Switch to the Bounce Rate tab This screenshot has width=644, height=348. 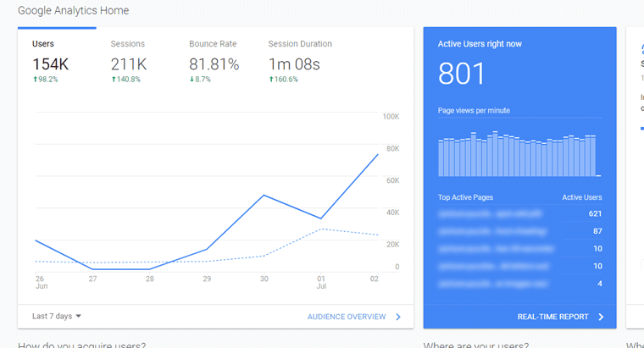click(214, 61)
